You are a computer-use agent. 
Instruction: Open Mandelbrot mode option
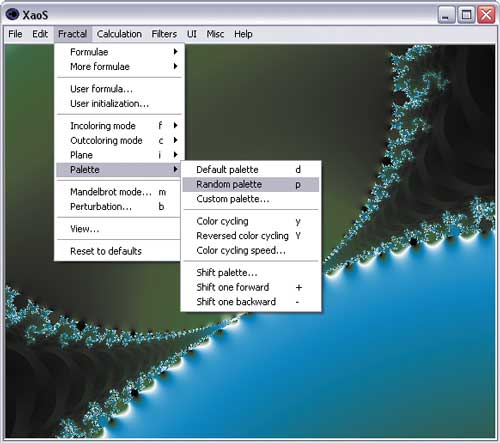point(119,192)
